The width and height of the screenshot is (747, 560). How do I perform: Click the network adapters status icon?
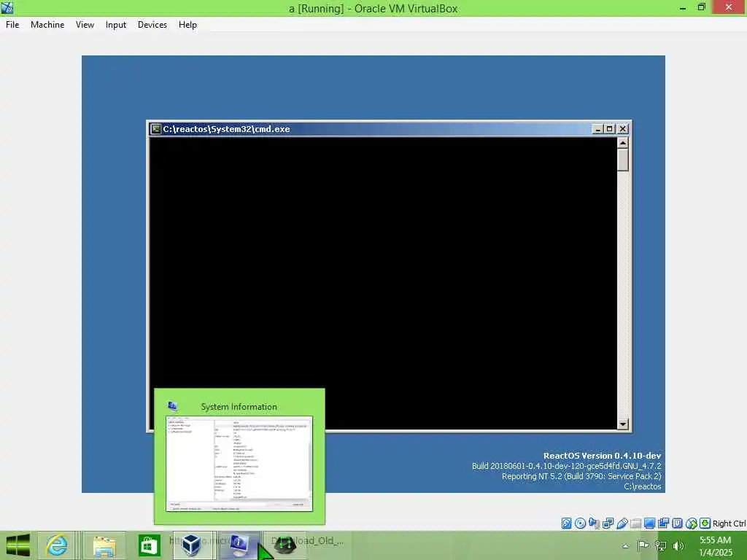pyautogui.click(x=608, y=524)
